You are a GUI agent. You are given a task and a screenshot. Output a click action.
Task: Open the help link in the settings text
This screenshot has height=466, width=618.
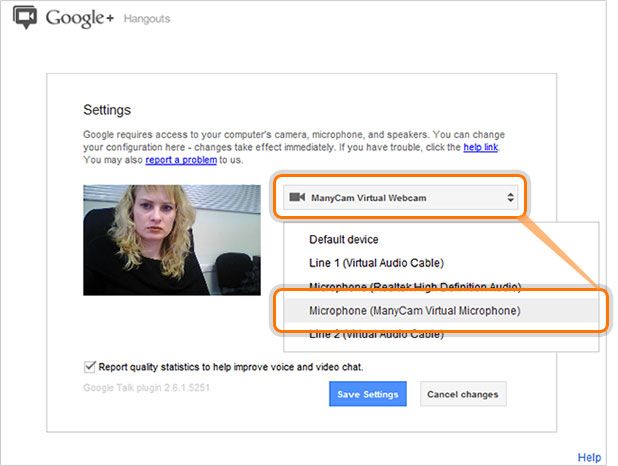click(x=480, y=147)
